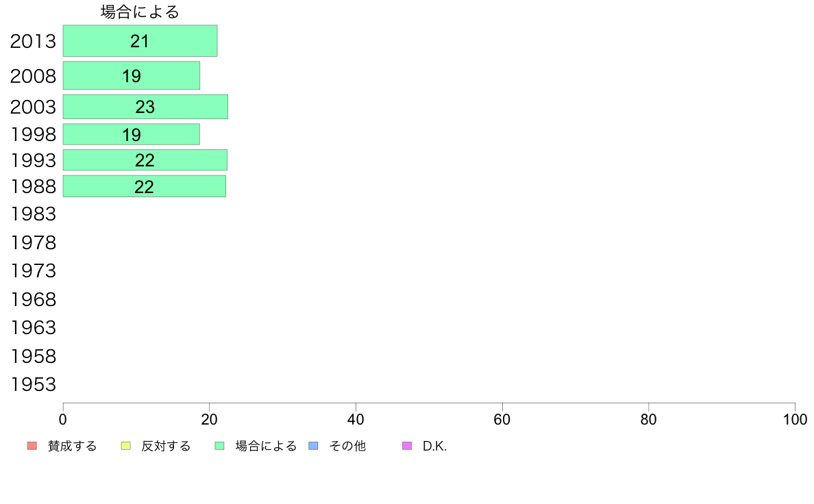Click the 1953 year label

click(x=33, y=385)
